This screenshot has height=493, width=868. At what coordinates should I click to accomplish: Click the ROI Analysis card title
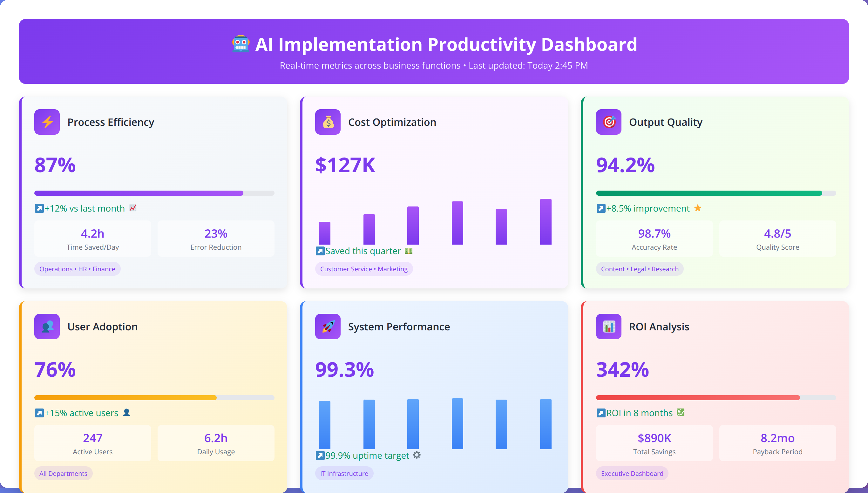coord(659,327)
